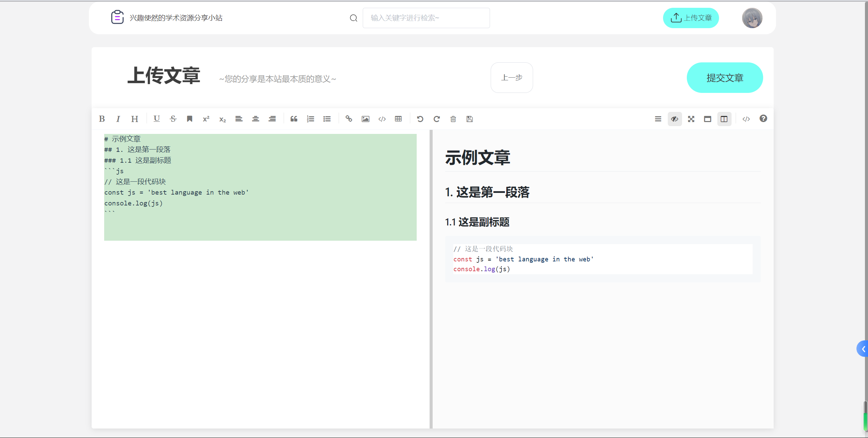
Task: Focus the keyword search input field
Action: pyautogui.click(x=426, y=18)
